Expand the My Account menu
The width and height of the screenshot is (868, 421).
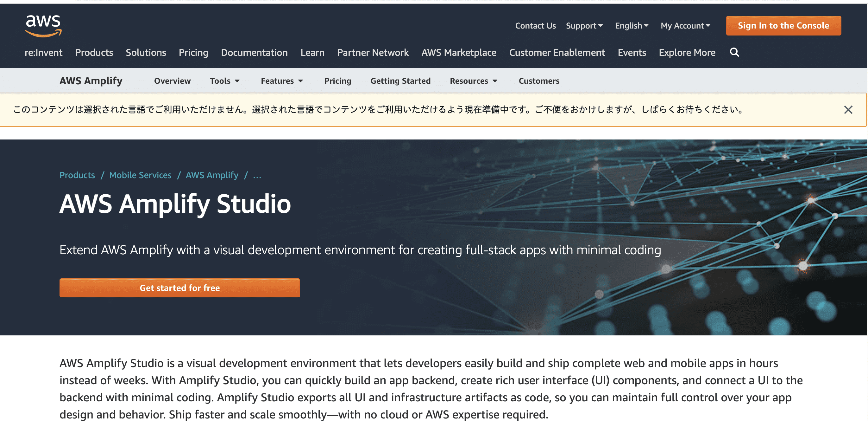coord(685,25)
